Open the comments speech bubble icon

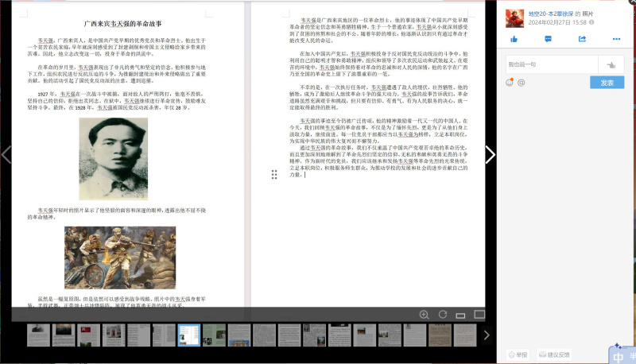pos(549,39)
